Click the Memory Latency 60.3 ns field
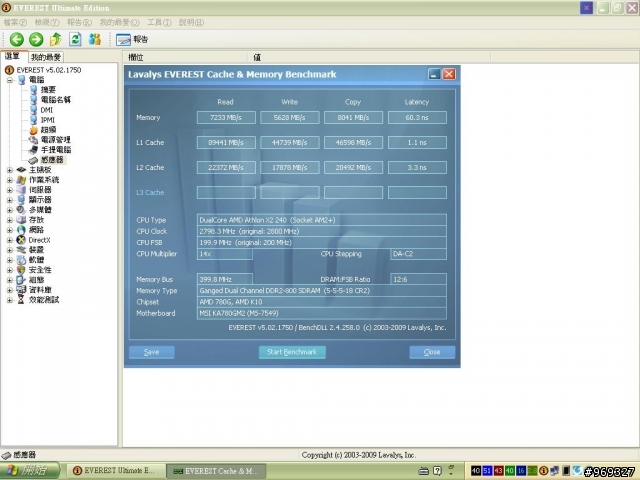640x480 pixels. click(417, 118)
